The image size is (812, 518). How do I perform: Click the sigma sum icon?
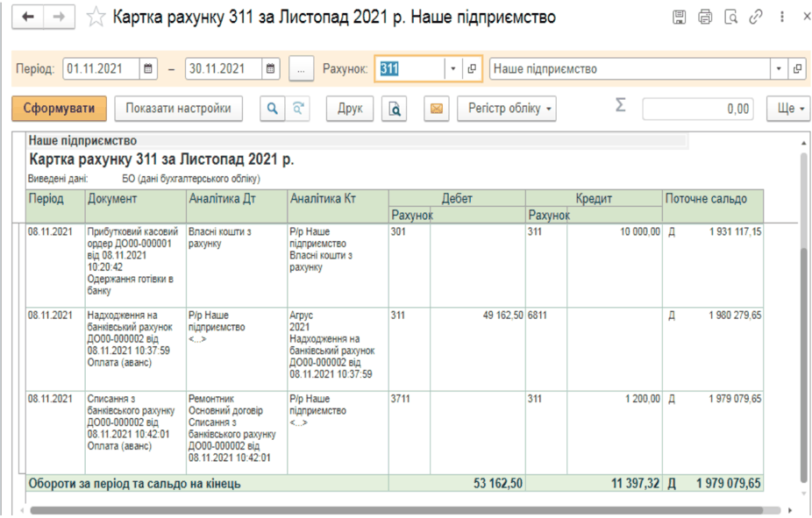[620, 105]
